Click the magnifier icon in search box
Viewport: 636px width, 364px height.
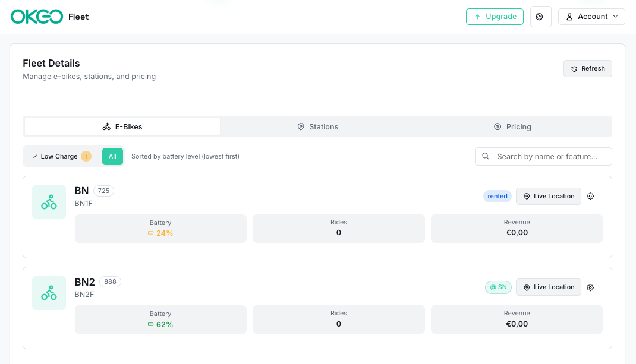486,156
